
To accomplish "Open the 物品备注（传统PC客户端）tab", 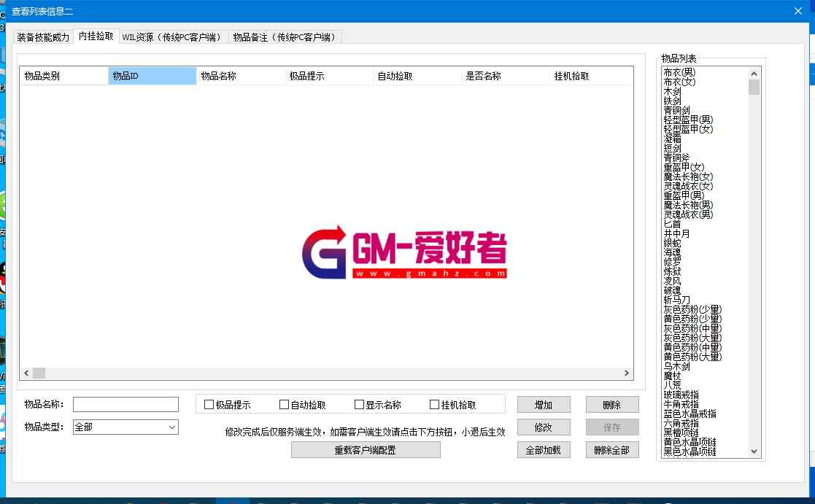I will [x=285, y=37].
